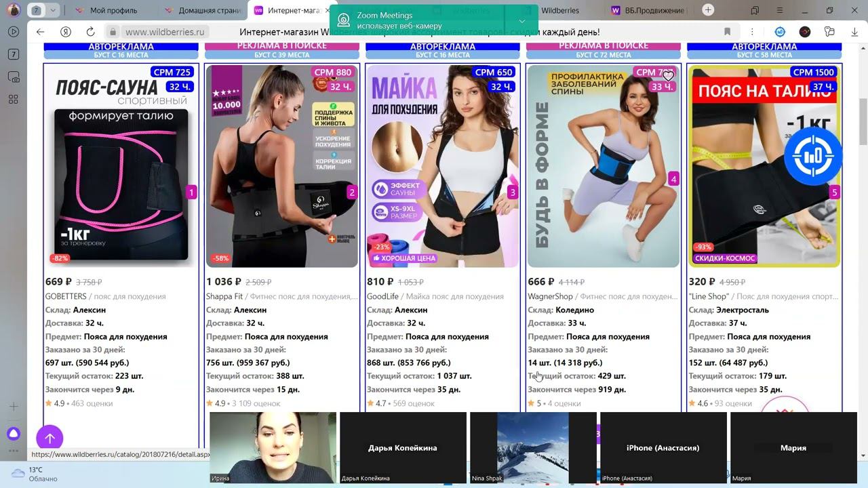Viewport: 868px width, 488px height.
Task: Open the Yandex home button in the toolbar
Action: 66,32
